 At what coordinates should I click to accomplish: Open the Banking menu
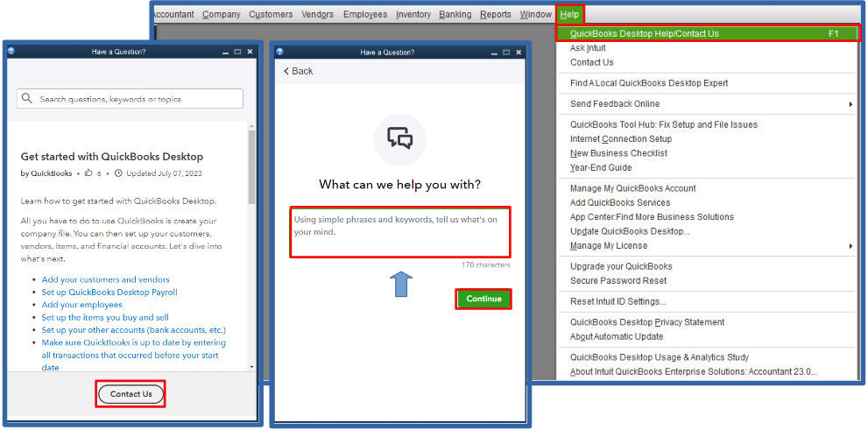[x=455, y=14]
